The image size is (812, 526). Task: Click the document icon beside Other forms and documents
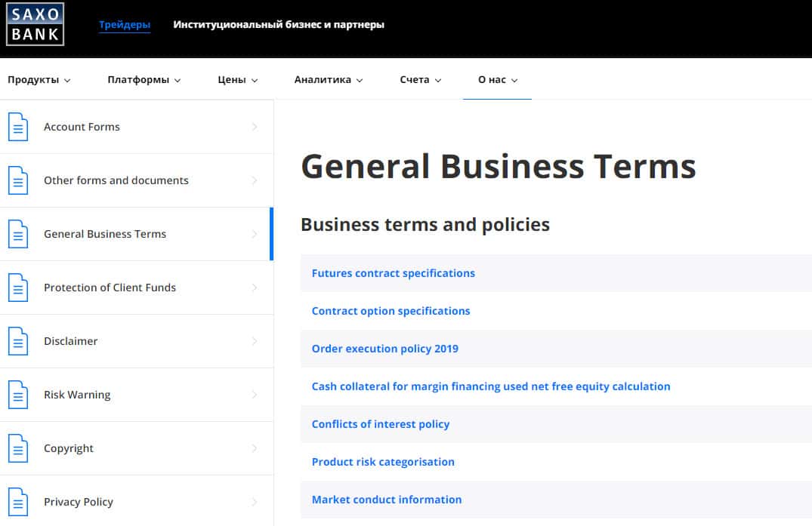[18, 180]
